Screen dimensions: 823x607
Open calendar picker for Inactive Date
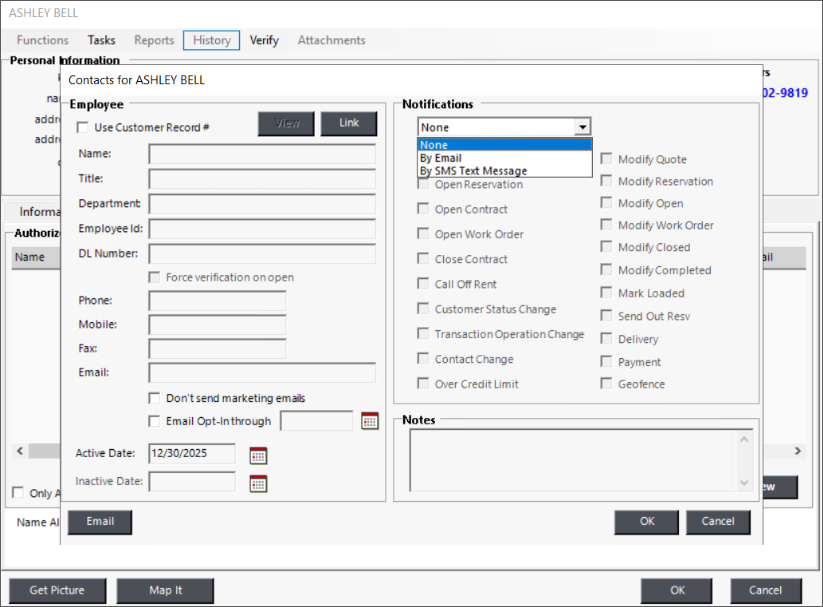point(258,483)
